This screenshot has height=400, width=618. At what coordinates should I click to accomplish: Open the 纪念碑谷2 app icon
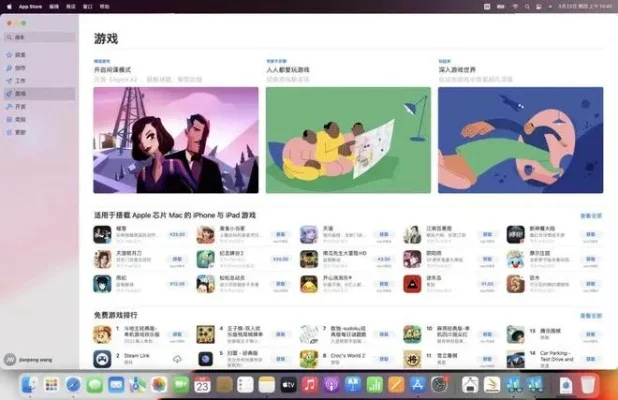(x=205, y=259)
